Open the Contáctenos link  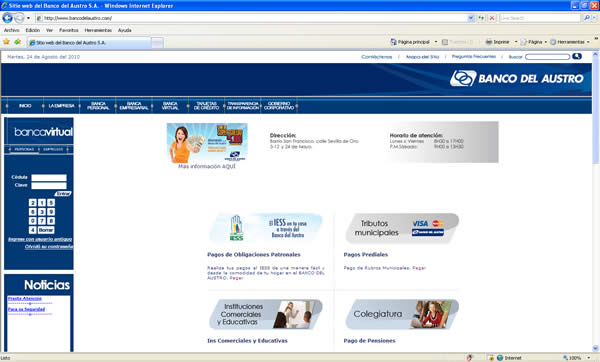point(377,57)
